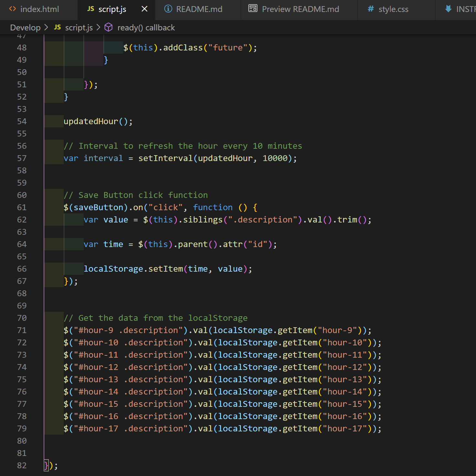
Task: Click localStorage.setItem on line 66
Action: coord(133,269)
